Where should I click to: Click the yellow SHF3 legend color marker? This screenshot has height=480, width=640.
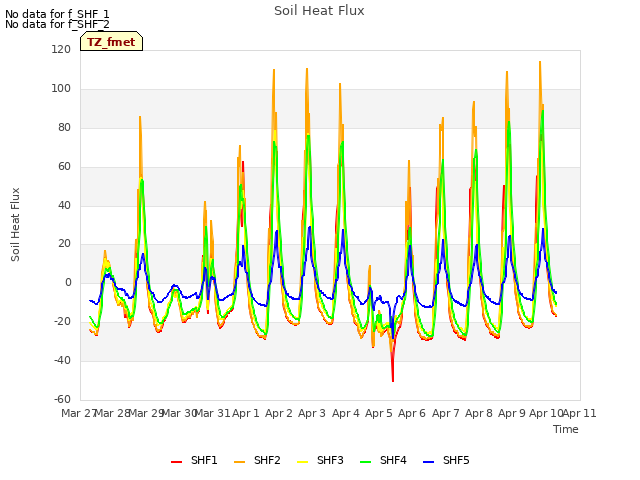(x=302, y=462)
